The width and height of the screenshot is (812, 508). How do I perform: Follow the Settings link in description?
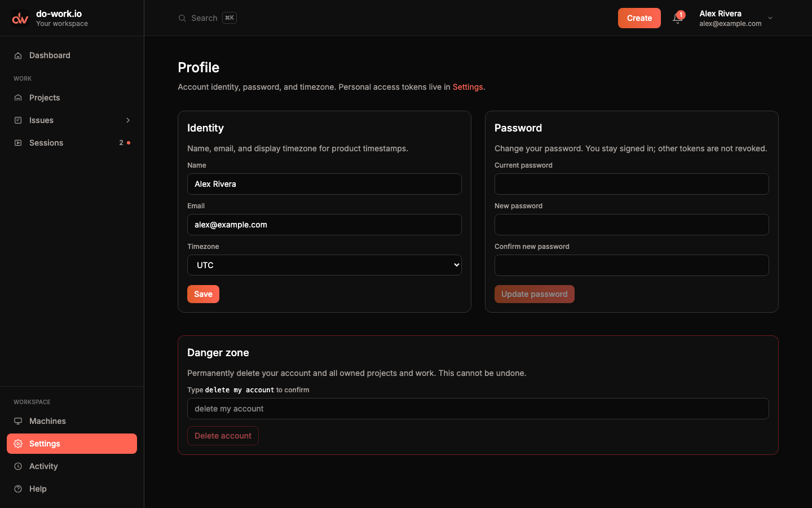(x=467, y=87)
